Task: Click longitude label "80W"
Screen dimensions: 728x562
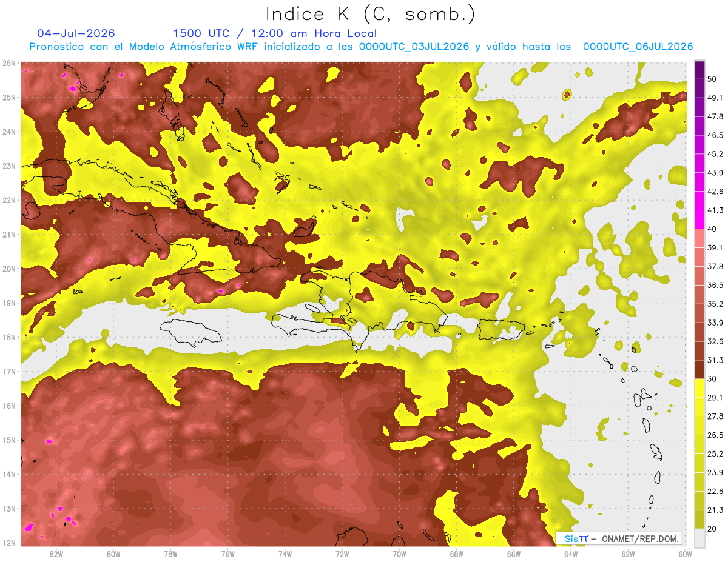Action: click(x=113, y=554)
